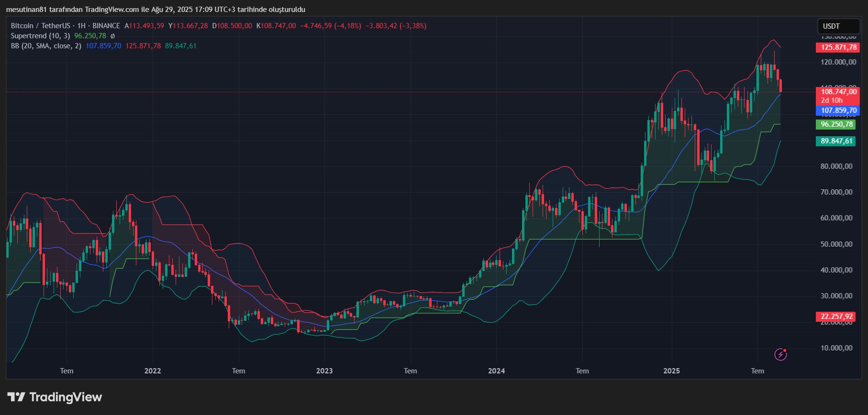Click the TradingView logo at bottom left

(55, 397)
